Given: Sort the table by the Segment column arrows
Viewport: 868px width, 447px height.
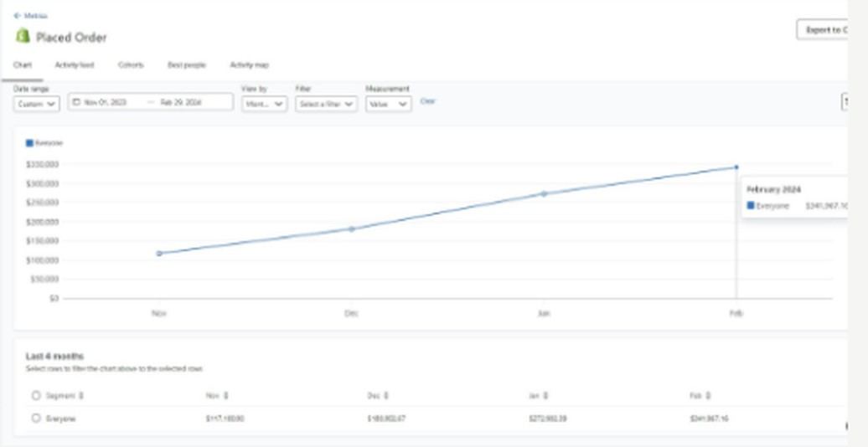Looking at the screenshot, I should (81, 396).
